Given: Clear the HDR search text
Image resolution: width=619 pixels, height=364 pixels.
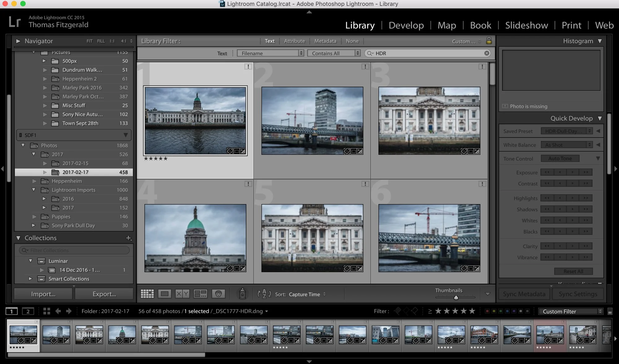Looking at the screenshot, I should click(487, 53).
